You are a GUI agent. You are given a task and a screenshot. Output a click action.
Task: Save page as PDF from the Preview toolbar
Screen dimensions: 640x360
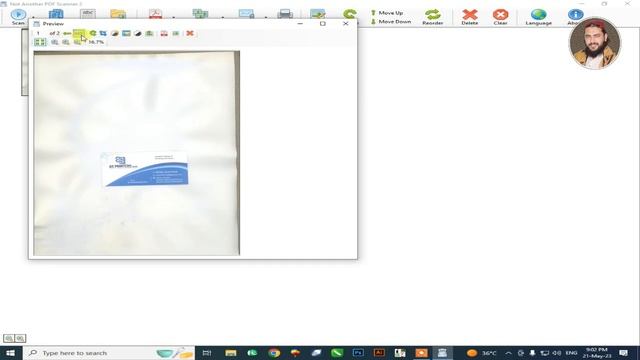[x=164, y=33]
